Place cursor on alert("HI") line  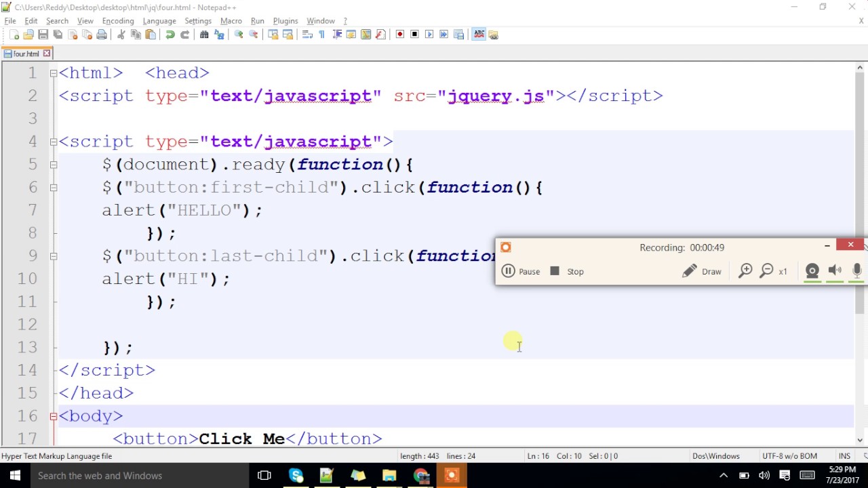coord(166,279)
